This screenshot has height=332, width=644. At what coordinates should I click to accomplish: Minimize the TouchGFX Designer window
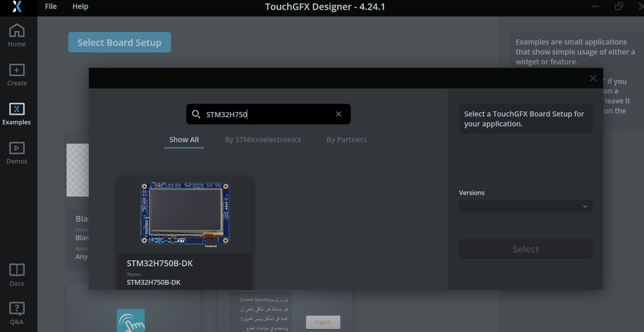coord(596,6)
